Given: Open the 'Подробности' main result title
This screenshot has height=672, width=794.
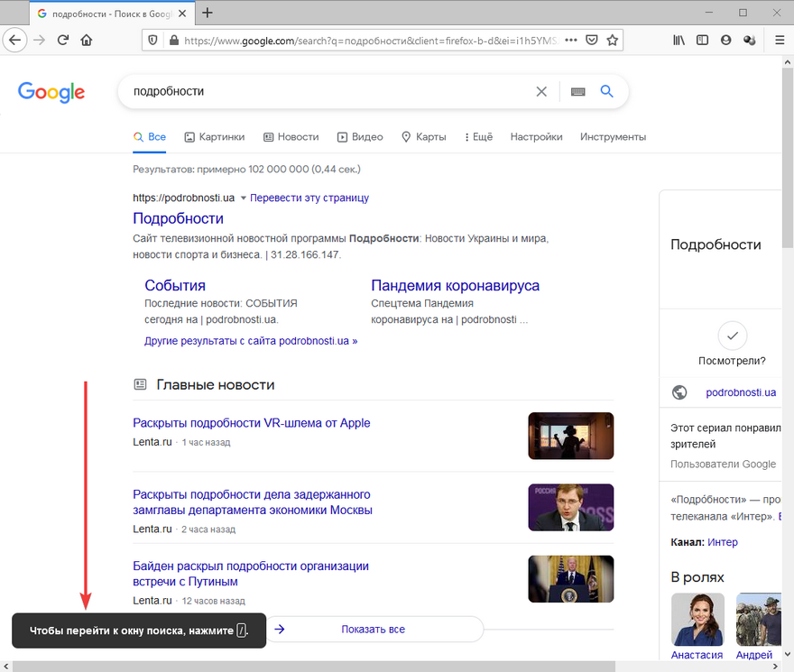Looking at the screenshot, I should point(179,218).
